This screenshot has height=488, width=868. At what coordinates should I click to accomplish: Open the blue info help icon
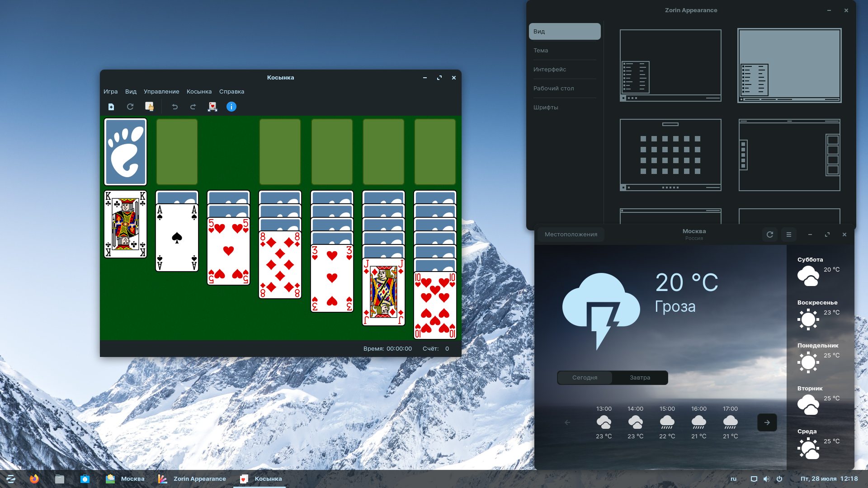(231, 107)
